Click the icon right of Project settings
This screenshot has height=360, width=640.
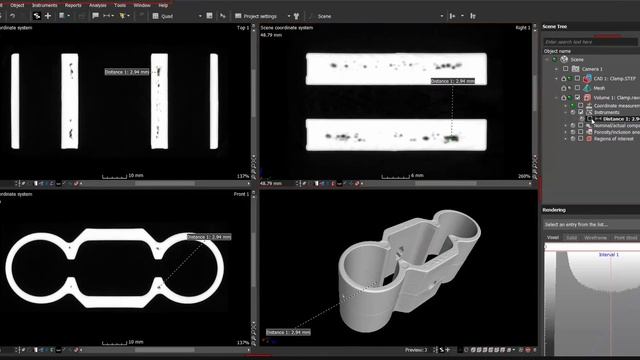(297, 16)
